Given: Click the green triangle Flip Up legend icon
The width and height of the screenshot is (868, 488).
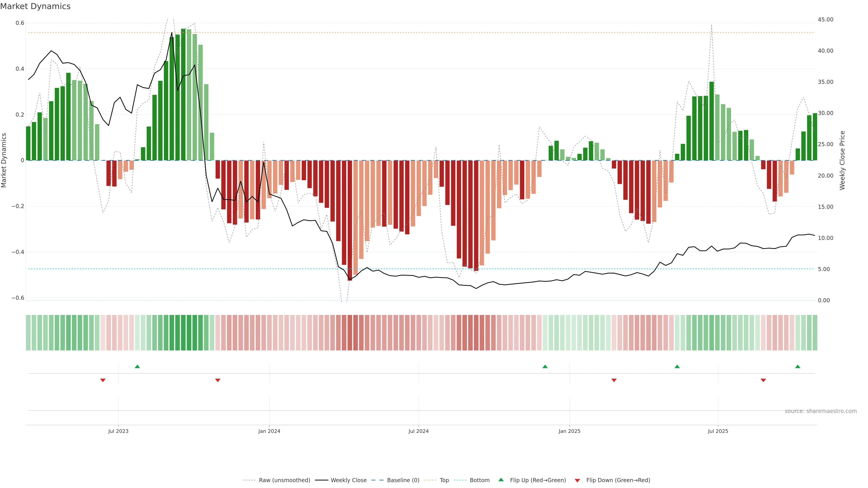Looking at the screenshot, I should pyautogui.click(x=501, y=480).
